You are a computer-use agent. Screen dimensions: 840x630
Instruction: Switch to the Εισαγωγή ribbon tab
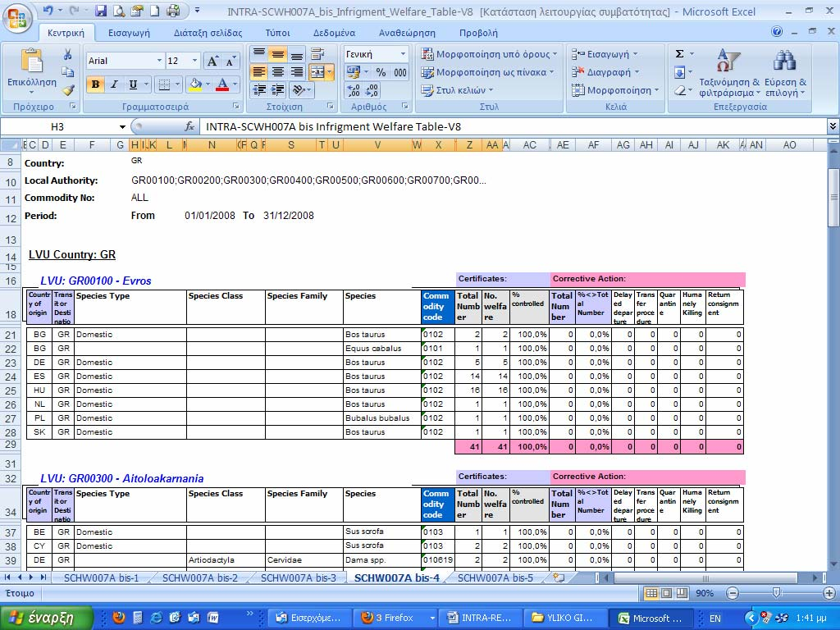[x=129, y=33]
